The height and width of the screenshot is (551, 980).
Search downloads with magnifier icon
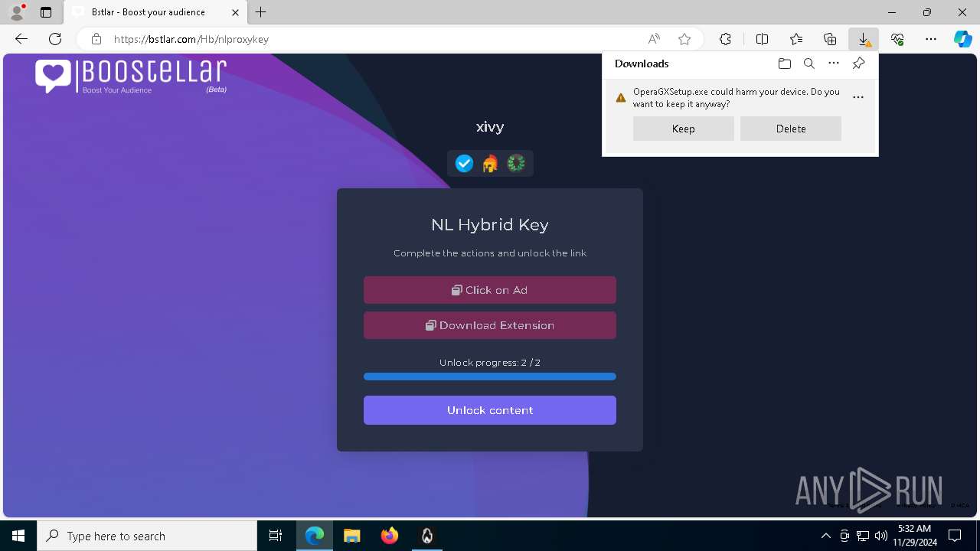[x=809, y=64]
